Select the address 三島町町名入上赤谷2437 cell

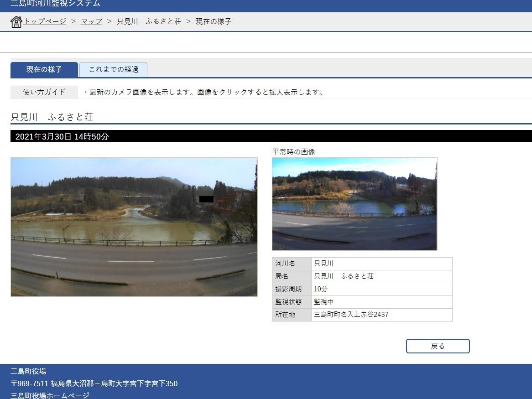pyautogui.click(x=381, y=315)
